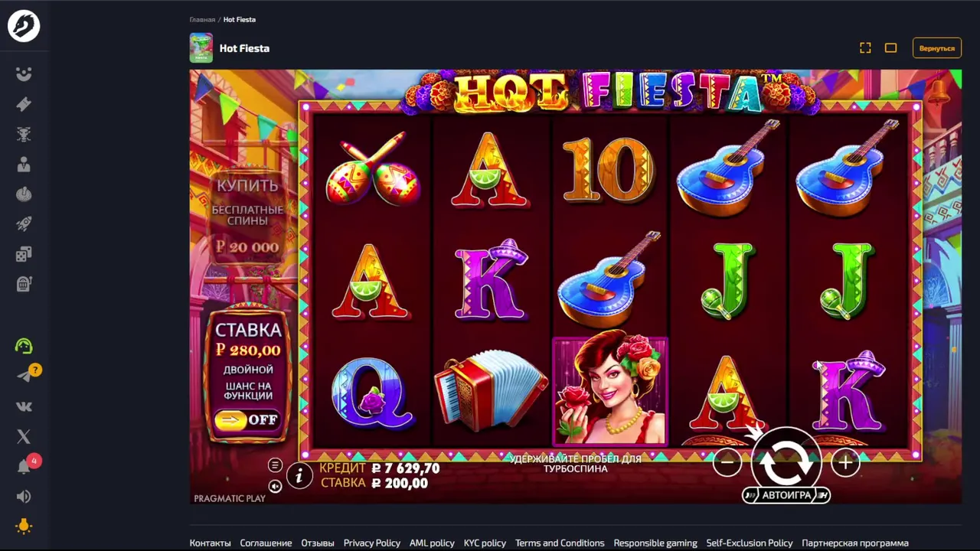Decrease the bet with the minus button
The width and height of the screenshot is (980, 551).
point(727,462)
